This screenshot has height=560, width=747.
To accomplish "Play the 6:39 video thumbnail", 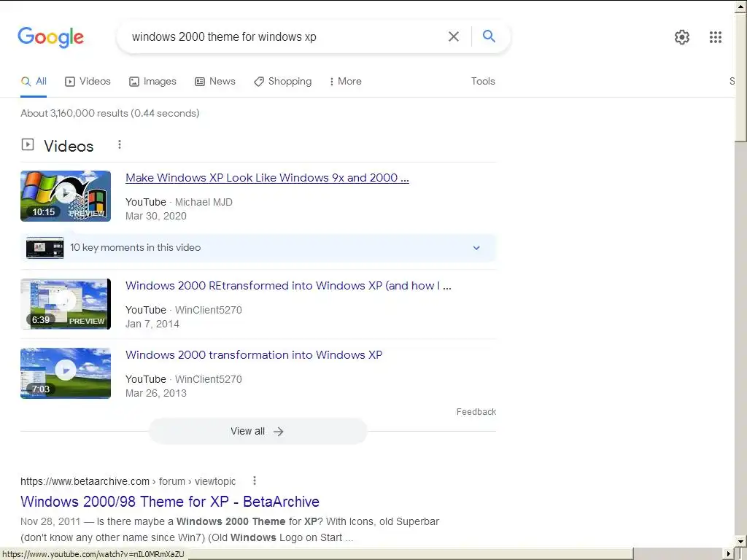I will (x=66, y=304).
